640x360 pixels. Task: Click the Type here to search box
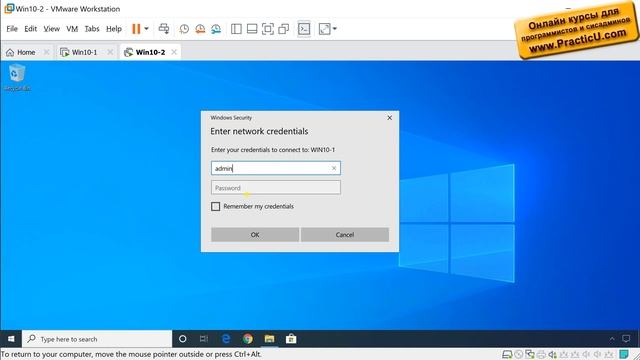(x=97, y=339)
